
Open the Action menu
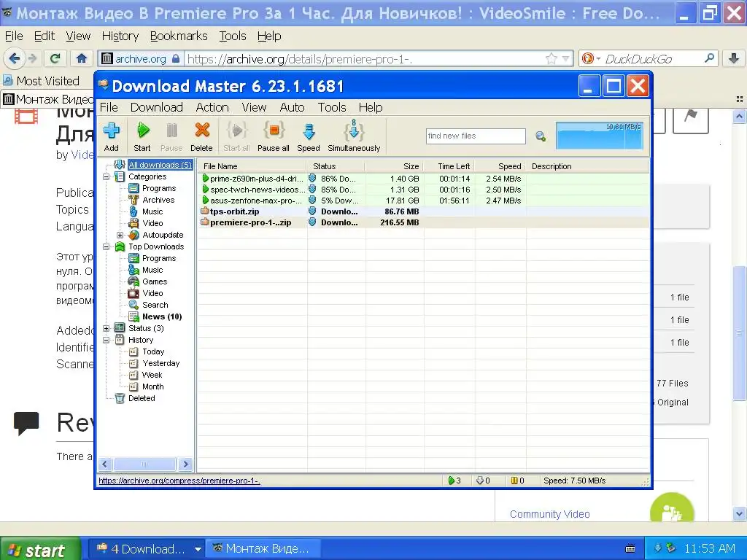[212, 107]
